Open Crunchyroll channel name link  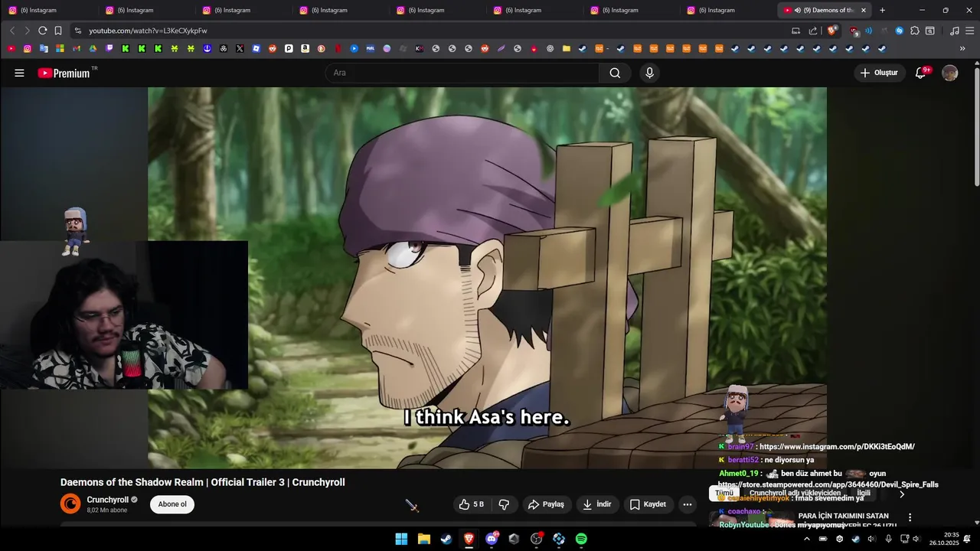coord(107,500)
